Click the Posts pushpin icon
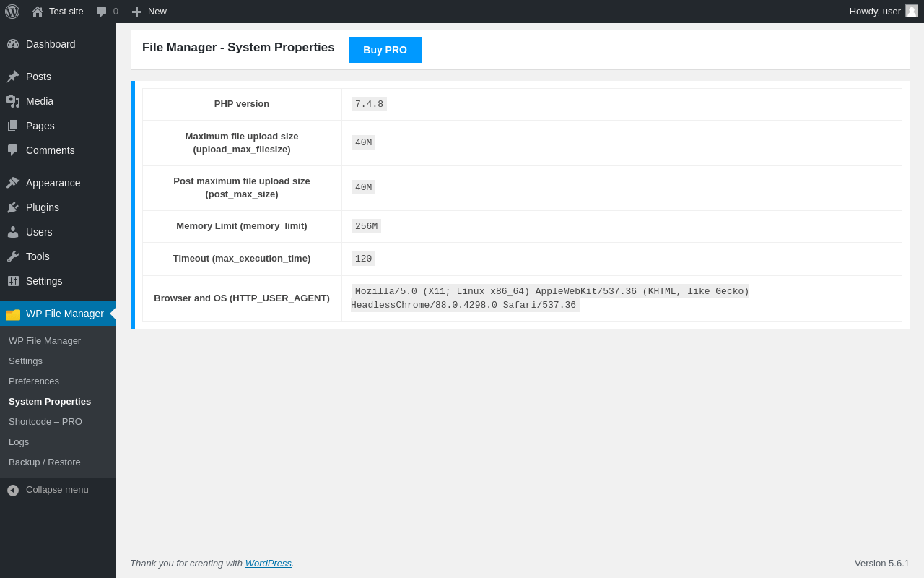Viewport: 924px width, 578px height. [13, 77]
